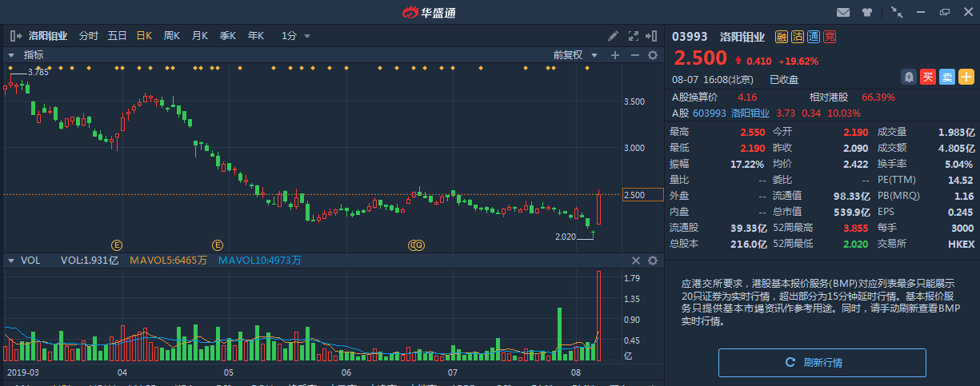980x386 pixels.
Task: Collapse the right quote panel
Action: 653,36
